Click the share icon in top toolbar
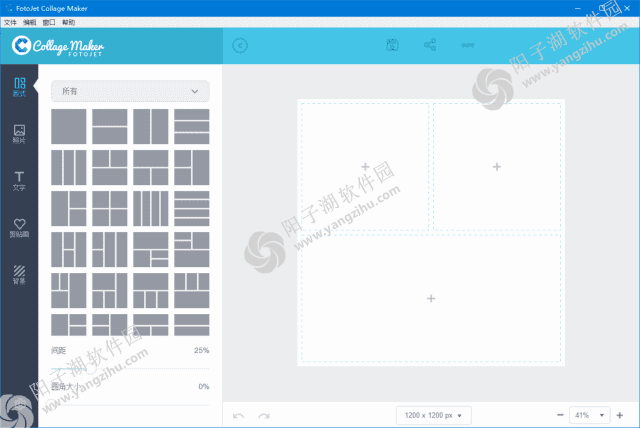 430,45
